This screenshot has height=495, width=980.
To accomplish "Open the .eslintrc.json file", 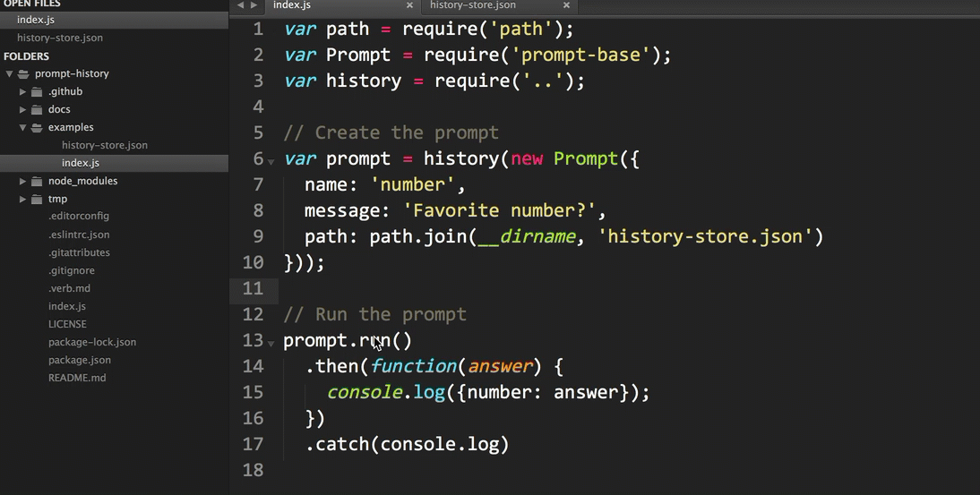I will (x=79, y=235).
